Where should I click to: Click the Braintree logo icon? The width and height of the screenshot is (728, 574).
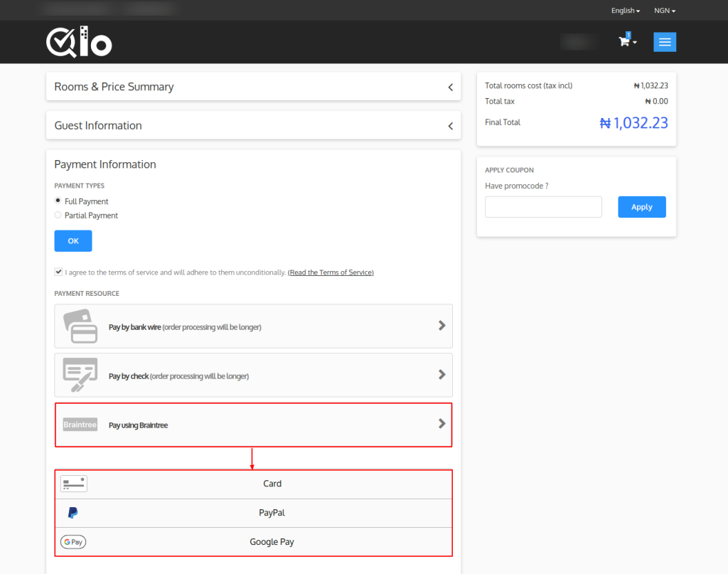coord(80,425)
